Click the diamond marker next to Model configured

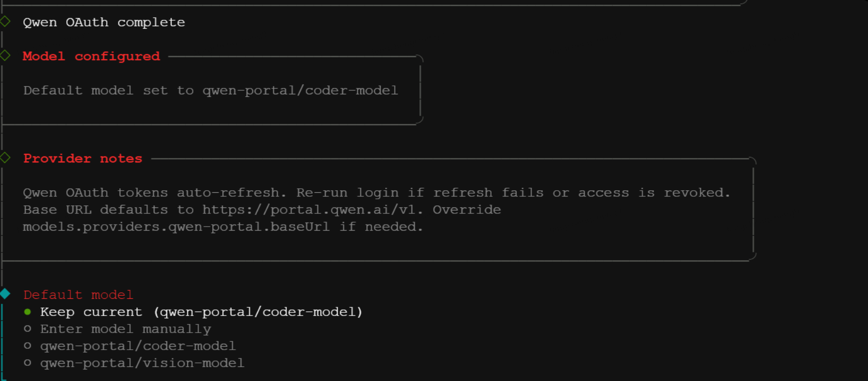tap(5, 56)
